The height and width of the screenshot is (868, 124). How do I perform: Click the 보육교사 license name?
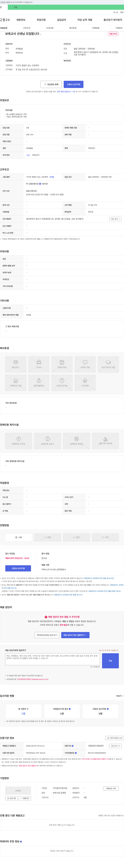pos(36,155)
